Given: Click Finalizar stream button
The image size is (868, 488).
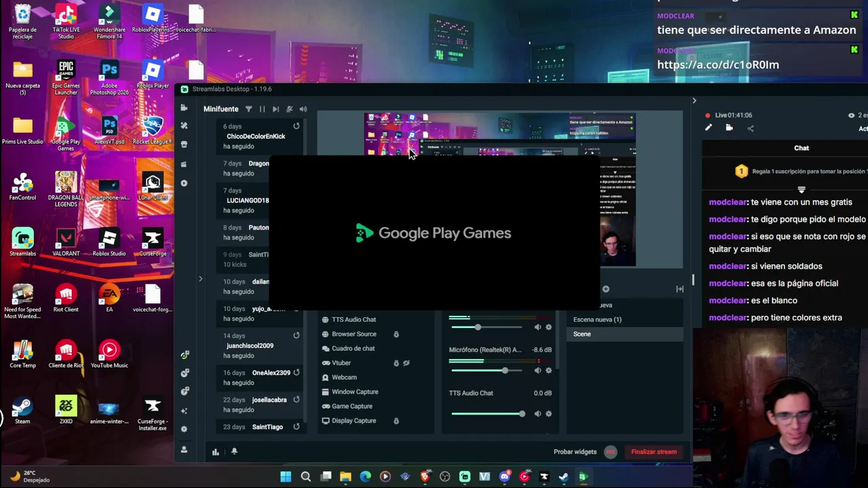Looking at the screenshot, I should point(654,452).
